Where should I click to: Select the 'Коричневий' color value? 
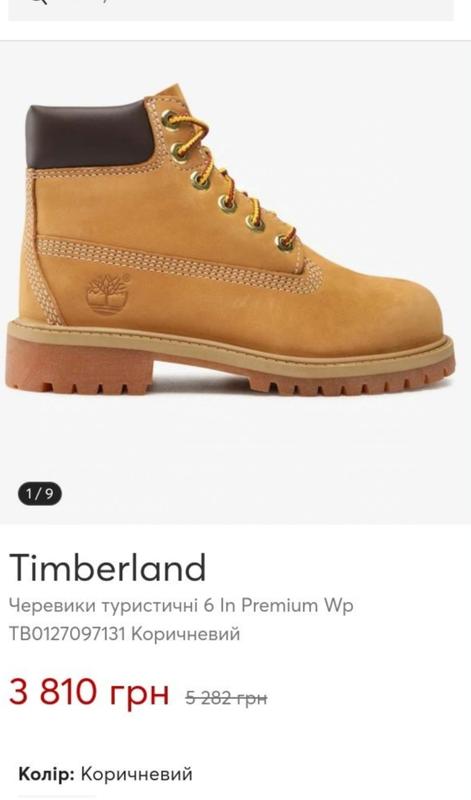click(x=137, y=774)
